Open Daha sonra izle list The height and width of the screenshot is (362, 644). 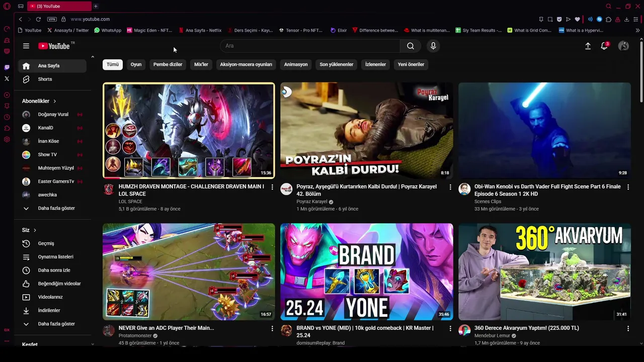point(52,270)
